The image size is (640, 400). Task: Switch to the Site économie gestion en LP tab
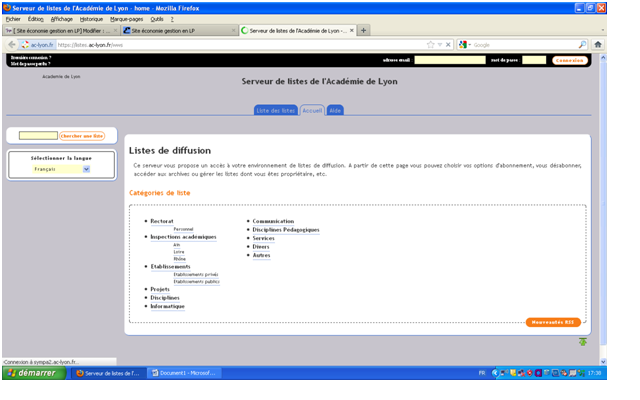tap(180, 31)
